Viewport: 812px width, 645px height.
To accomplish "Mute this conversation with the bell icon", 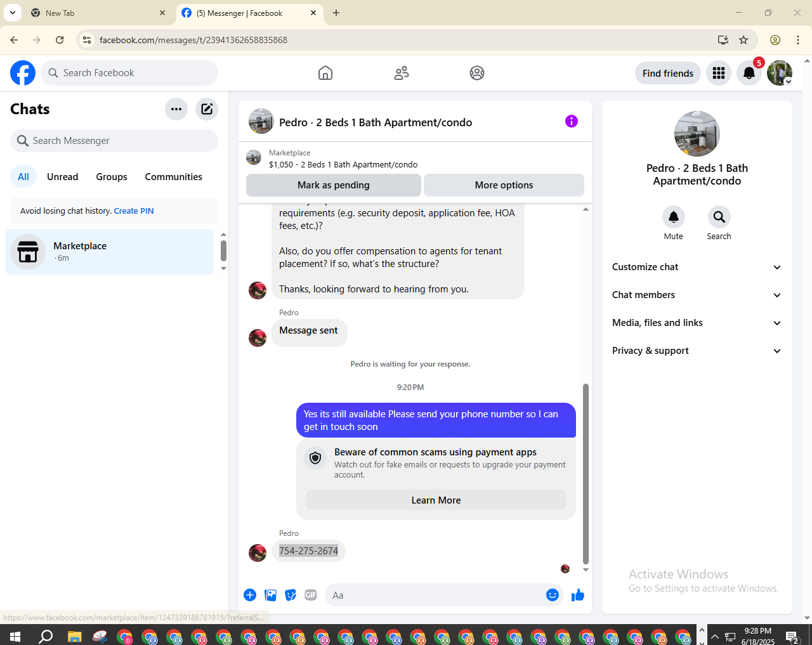I will [674, 217].
